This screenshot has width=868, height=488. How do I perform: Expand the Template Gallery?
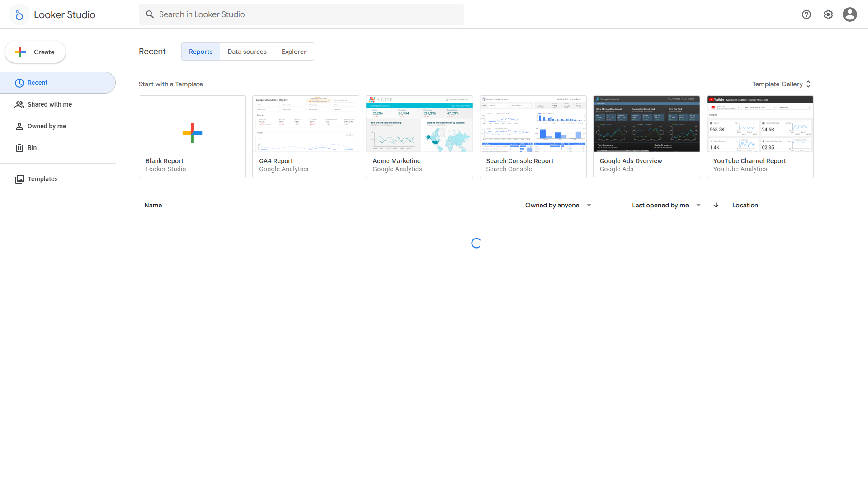coord(781,84)
